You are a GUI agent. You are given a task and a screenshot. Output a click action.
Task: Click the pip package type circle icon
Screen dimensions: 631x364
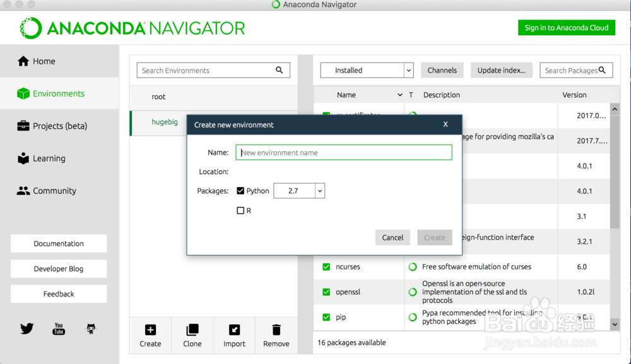pyautogui.click(x=413, y=317)
